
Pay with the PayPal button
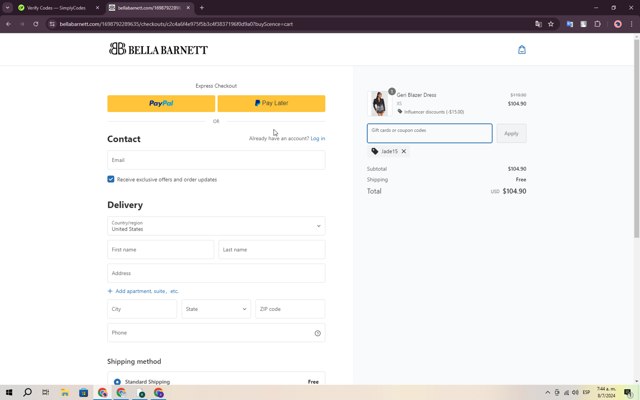pyautogui.click(x=161, y=104)
